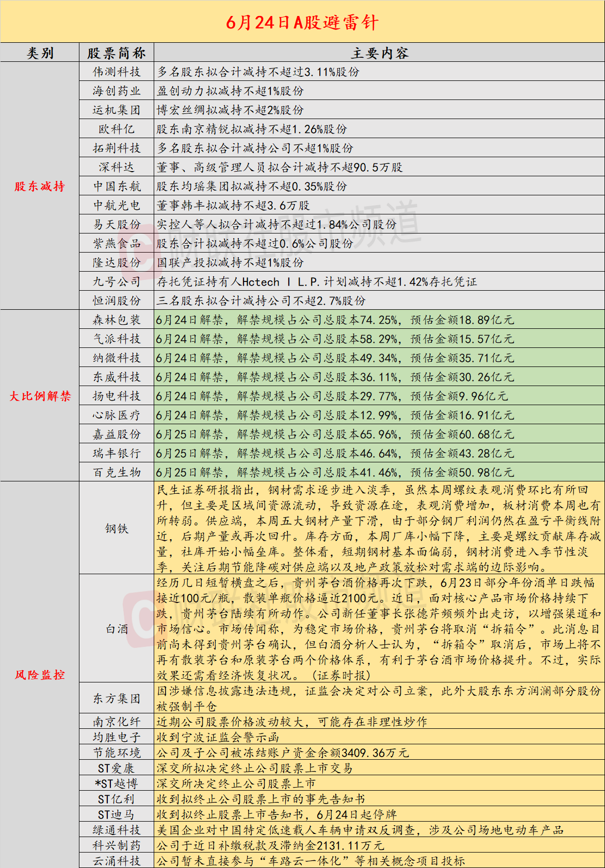
Task: Click text 三名股东拟合计减持公司不超2.7%股份
Action: pos(261,301)
